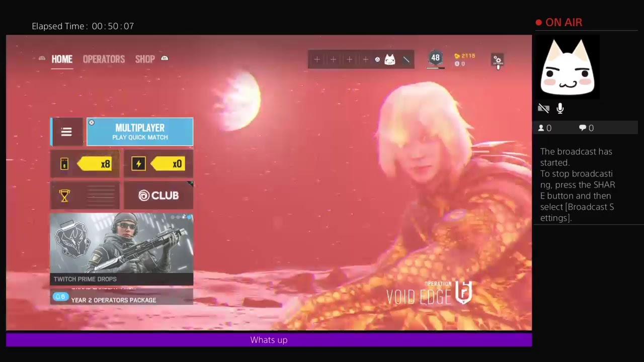View clearance level 48 badge
Screen dimensions: 644x362
pyautogui.click(x=436, y=58)
